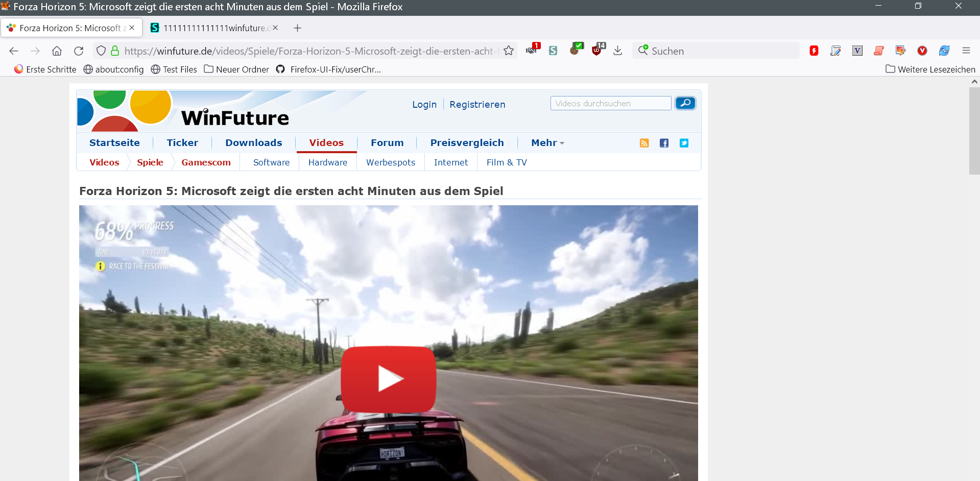Focus the Videos durchsuchen search field
Image resolution: width=980 pixels, height=481 pixels.
pyautogui.click(x=611, y=103)
